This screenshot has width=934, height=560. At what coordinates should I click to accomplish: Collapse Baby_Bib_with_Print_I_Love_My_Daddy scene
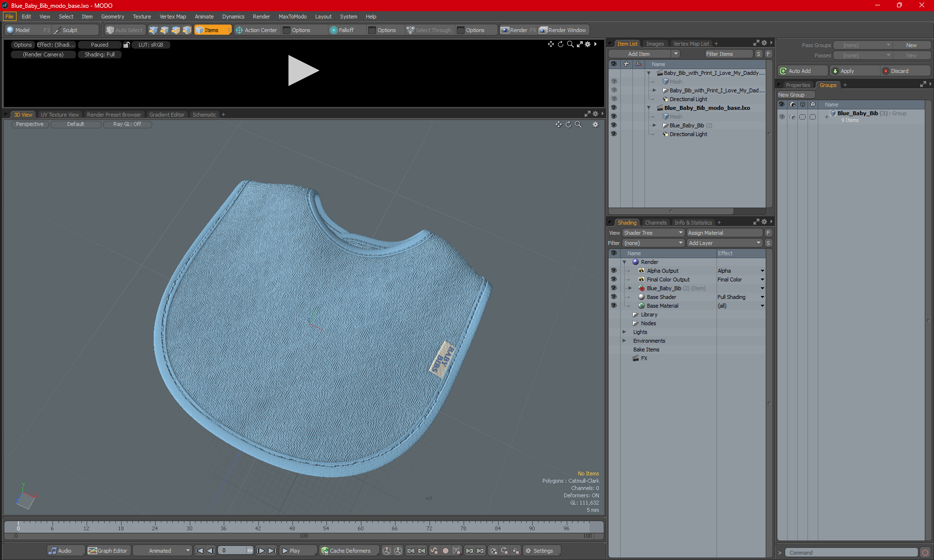[648, 73]
